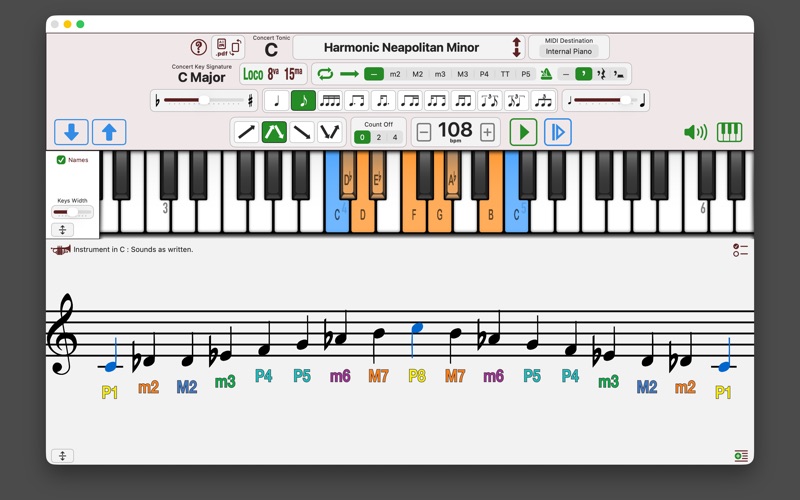
Task: Click the blue up arrow button
Action: click(109, 132)
